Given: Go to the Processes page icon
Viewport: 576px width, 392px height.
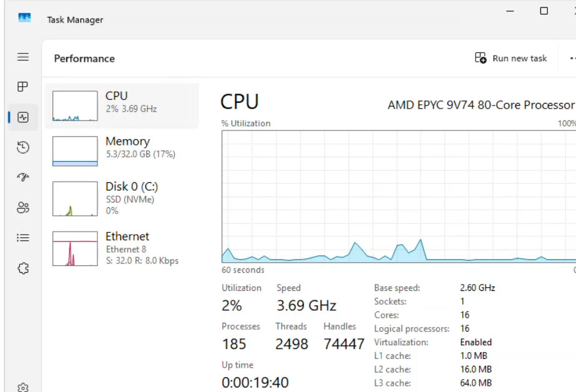Looking at the screenshot, I should click(x=23, y=87).
